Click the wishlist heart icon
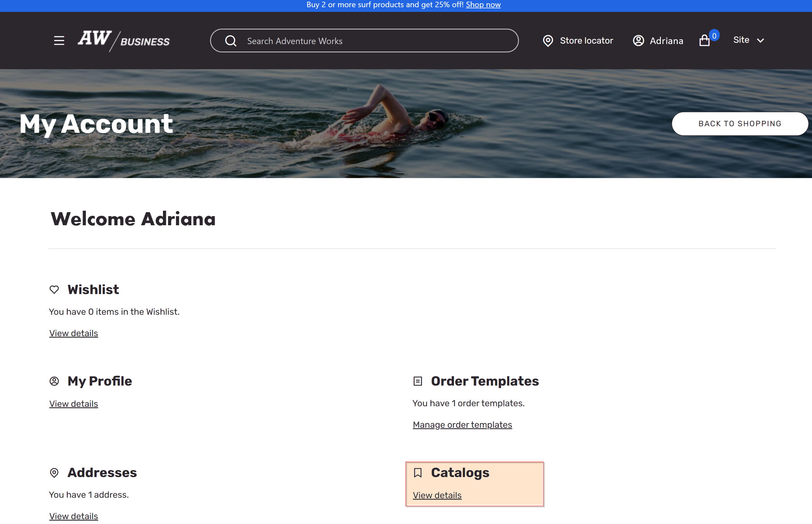Screen dimensions: 812x524 click(55, 290)
